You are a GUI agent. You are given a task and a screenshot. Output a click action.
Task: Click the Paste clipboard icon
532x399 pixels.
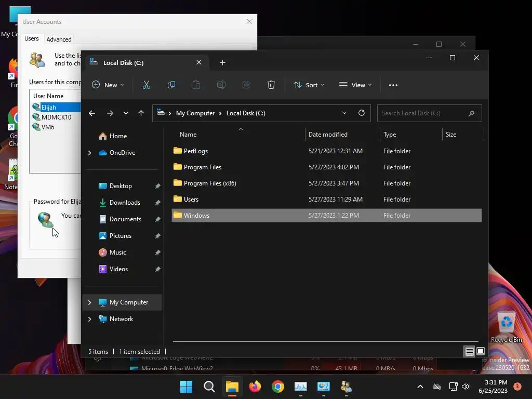click(x=196, y=85)
